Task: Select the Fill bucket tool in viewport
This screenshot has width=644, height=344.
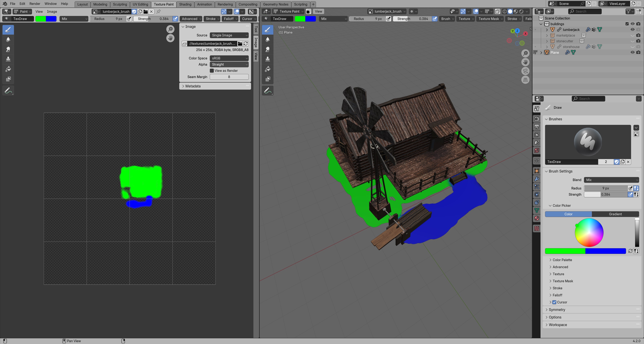Action: [x=267, y=69]
